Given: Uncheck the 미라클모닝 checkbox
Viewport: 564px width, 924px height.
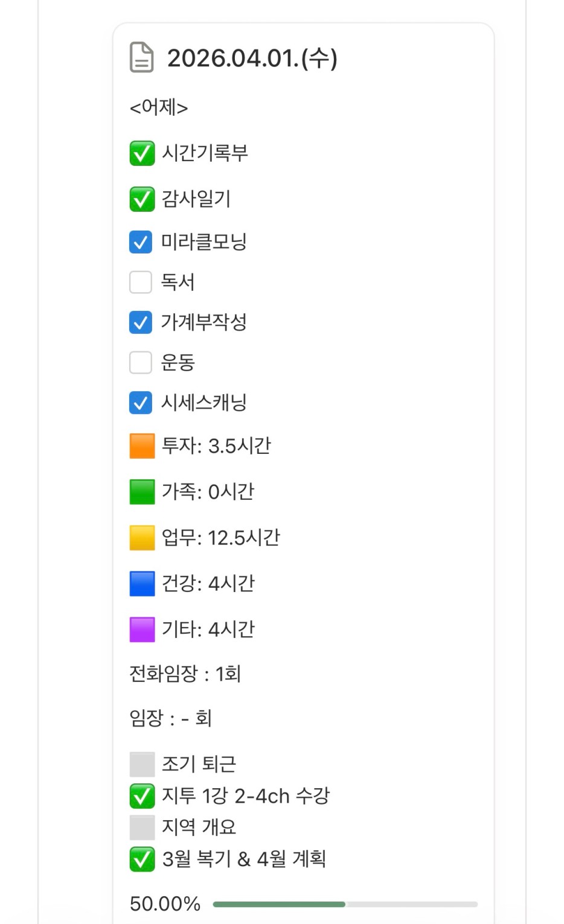Looking at the screenshot, I should 141,242.
